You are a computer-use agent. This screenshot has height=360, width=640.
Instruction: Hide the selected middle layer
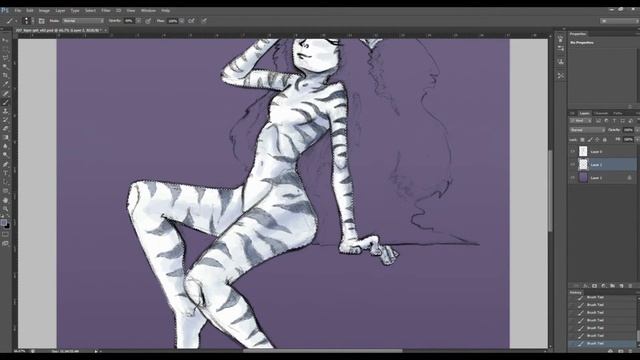(573, 164)
